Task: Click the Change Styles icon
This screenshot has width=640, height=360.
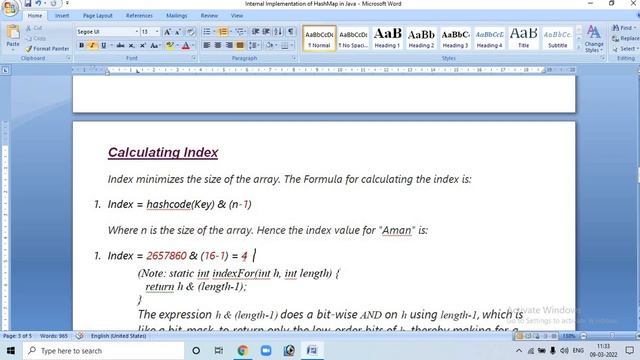Action: [593, 39]
